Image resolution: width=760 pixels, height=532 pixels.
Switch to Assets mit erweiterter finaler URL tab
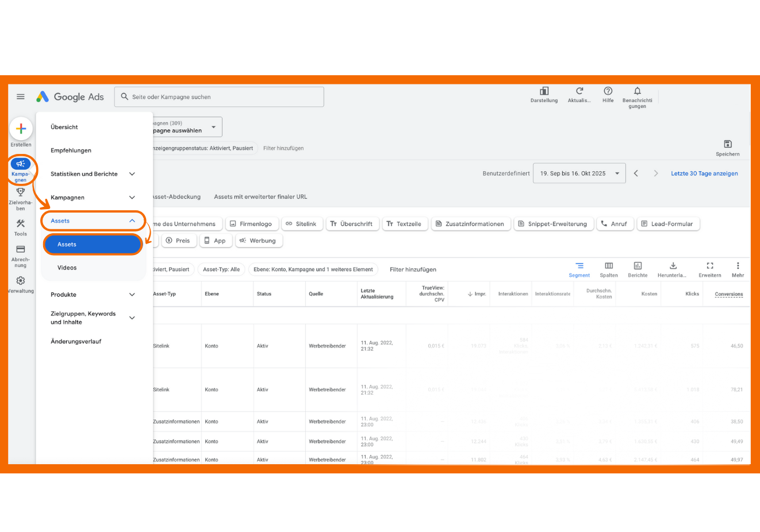[260, 196]
